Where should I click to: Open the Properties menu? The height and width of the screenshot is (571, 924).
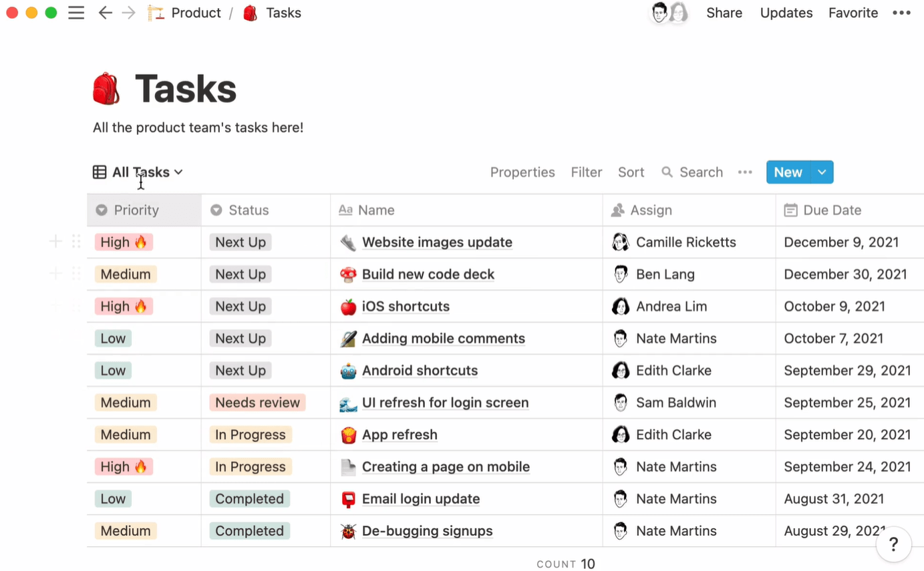522,172
